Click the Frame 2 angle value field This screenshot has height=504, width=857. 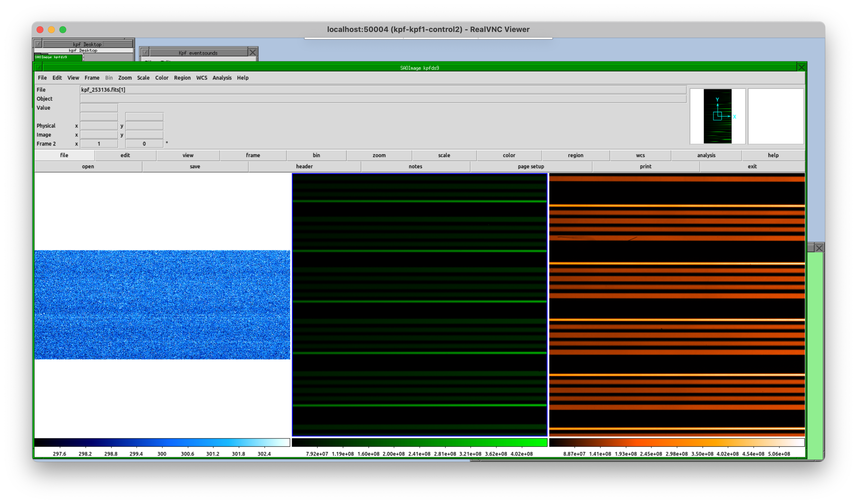(144, 144)
